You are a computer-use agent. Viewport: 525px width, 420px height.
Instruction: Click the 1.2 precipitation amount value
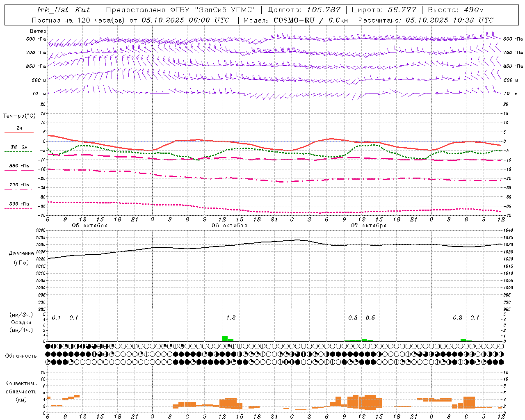coord(231,318)
